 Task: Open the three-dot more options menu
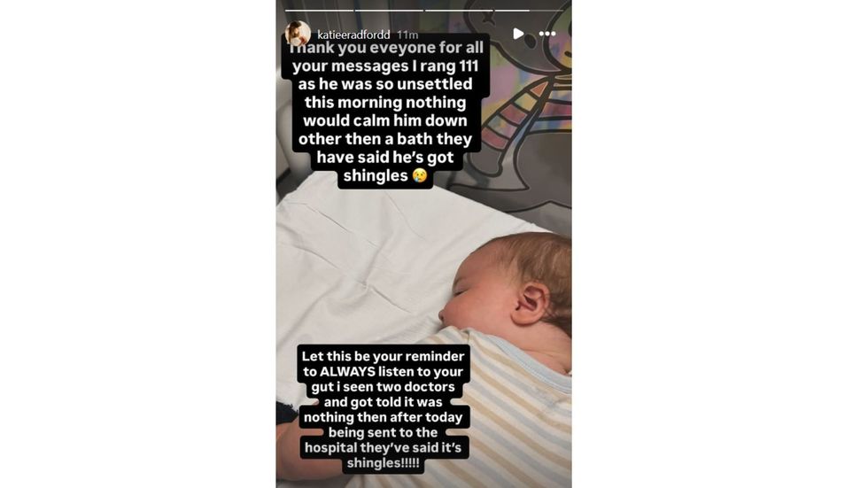547,34
